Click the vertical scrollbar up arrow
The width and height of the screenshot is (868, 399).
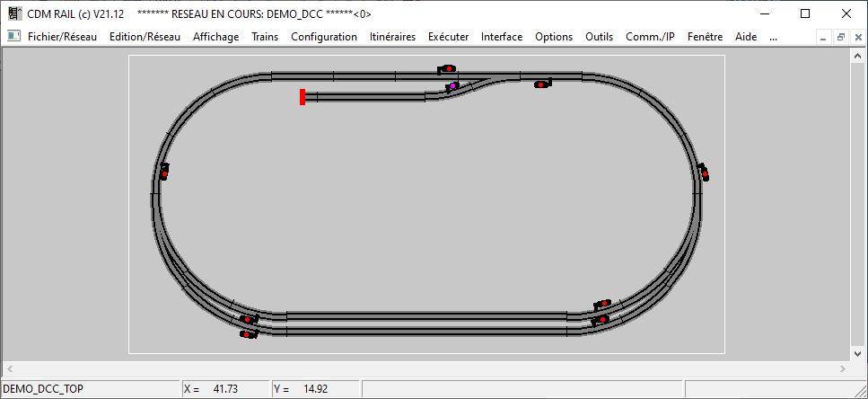point(858,56)
